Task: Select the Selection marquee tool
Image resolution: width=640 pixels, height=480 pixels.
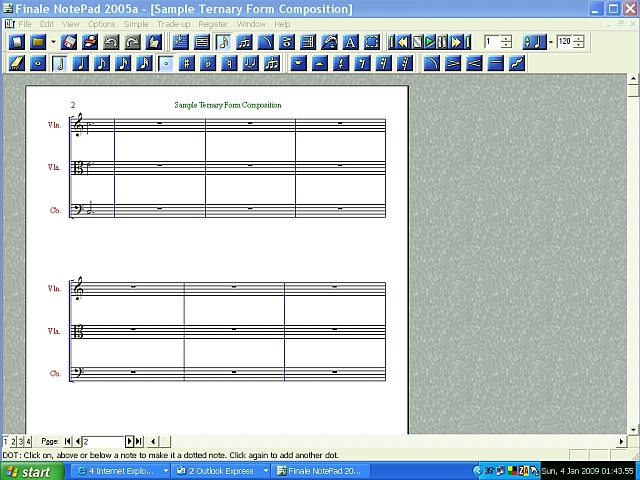Action: [x=371, y=42]
